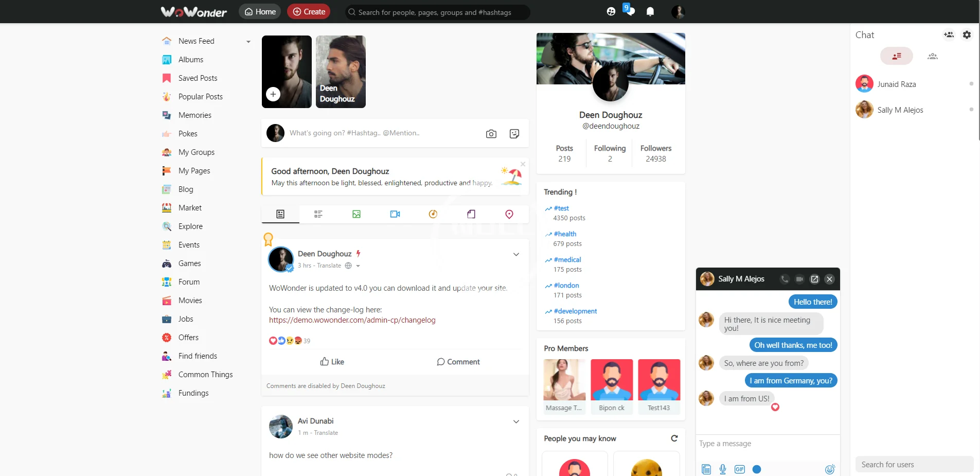The image size is (980, 476).
Task: Select the photos filter tab
Action: (357, 214)
